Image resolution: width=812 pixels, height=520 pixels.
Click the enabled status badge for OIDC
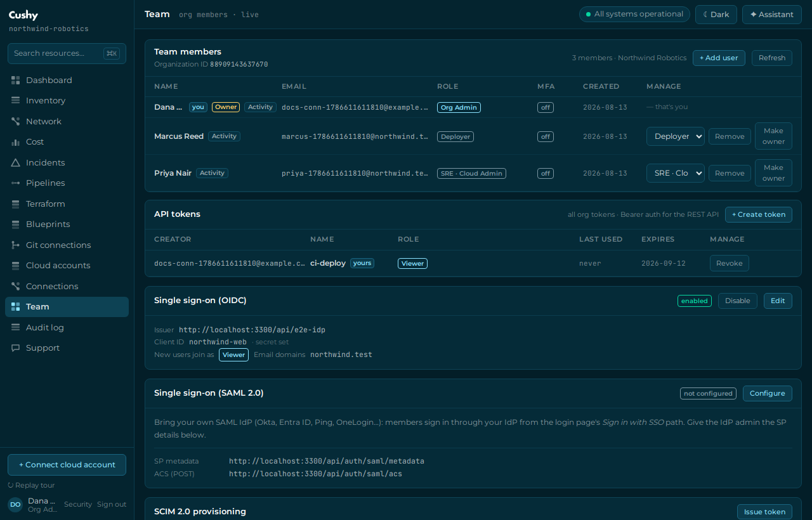695,301
